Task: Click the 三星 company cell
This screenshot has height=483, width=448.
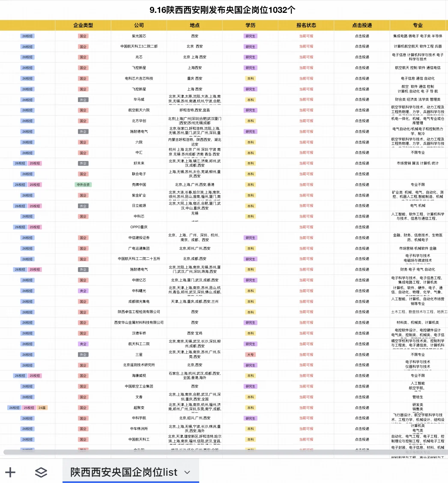Action: tap(139, 355)
